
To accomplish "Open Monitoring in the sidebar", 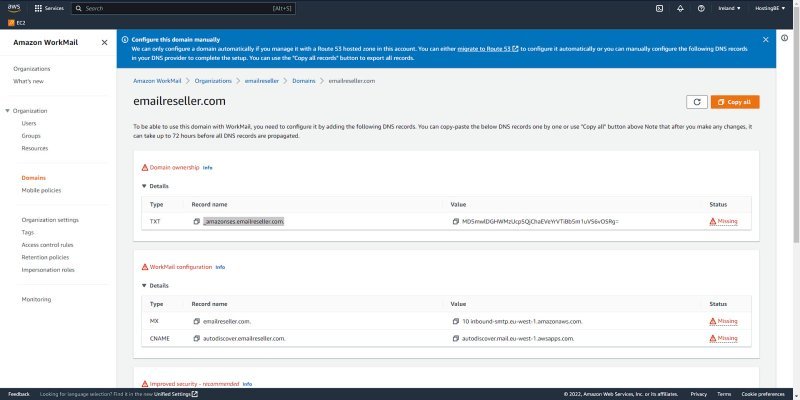I will [36, 299].
